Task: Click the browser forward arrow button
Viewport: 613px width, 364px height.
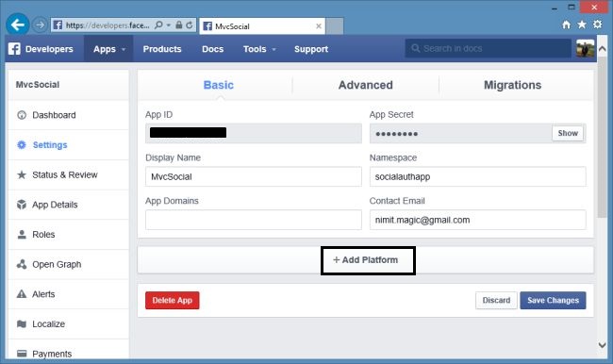Action: click(x=40, y=25)
